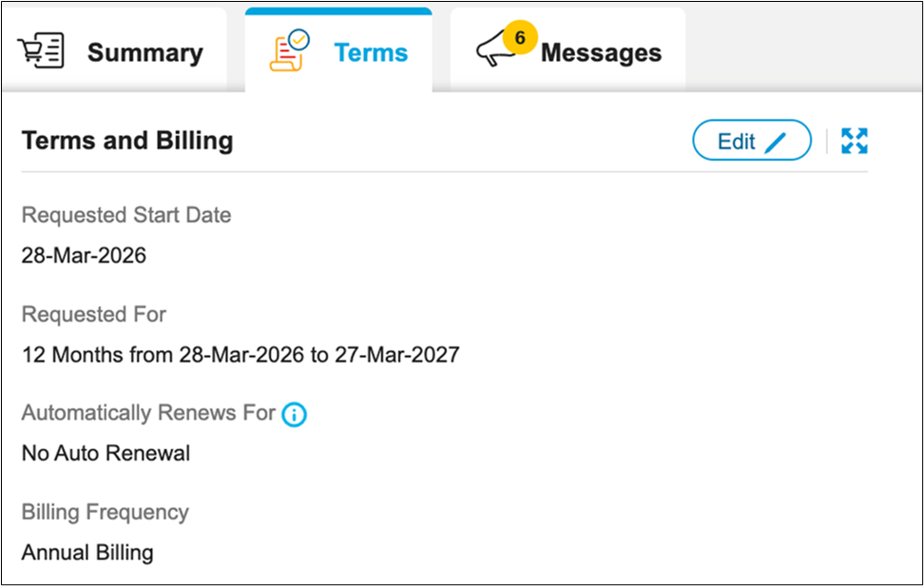Select the Terms tab
The width and height of the screenshot is (924, 586).
371,52
